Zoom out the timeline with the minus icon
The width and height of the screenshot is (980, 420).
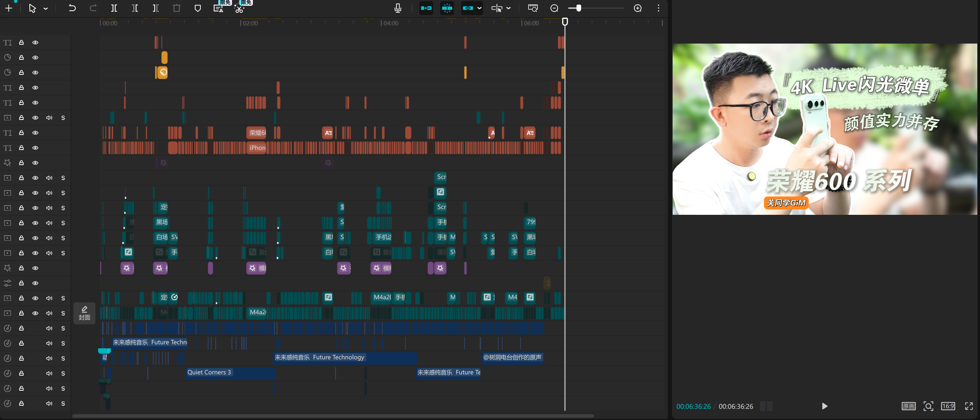554,8
